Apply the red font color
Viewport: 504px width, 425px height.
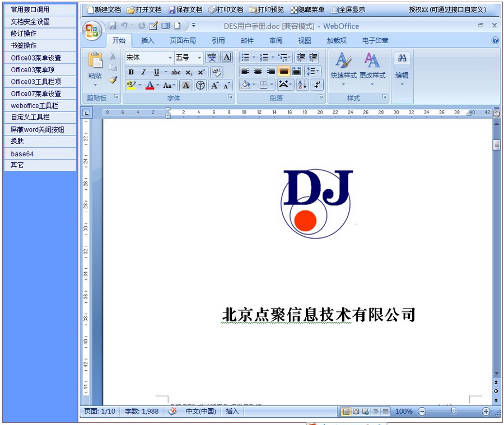(150, 85)
